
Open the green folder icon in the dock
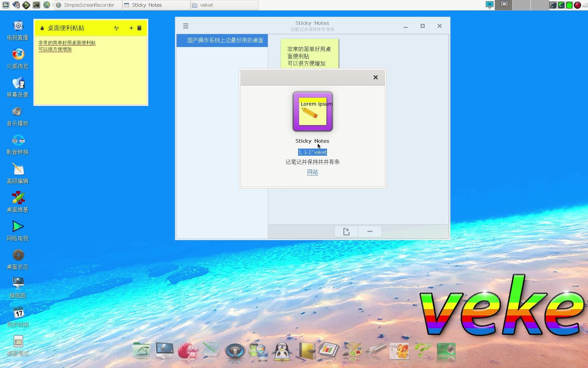pos(141,350)
